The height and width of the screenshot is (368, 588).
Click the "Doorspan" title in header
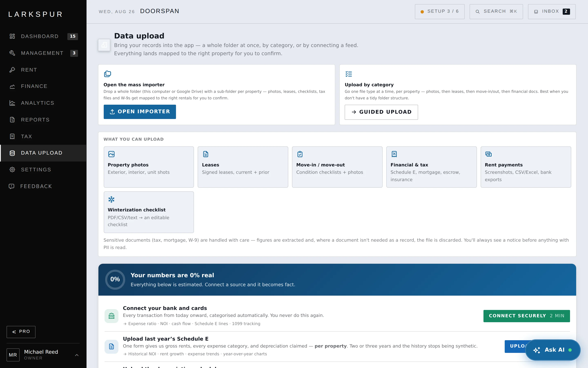(x=159, y=11)
